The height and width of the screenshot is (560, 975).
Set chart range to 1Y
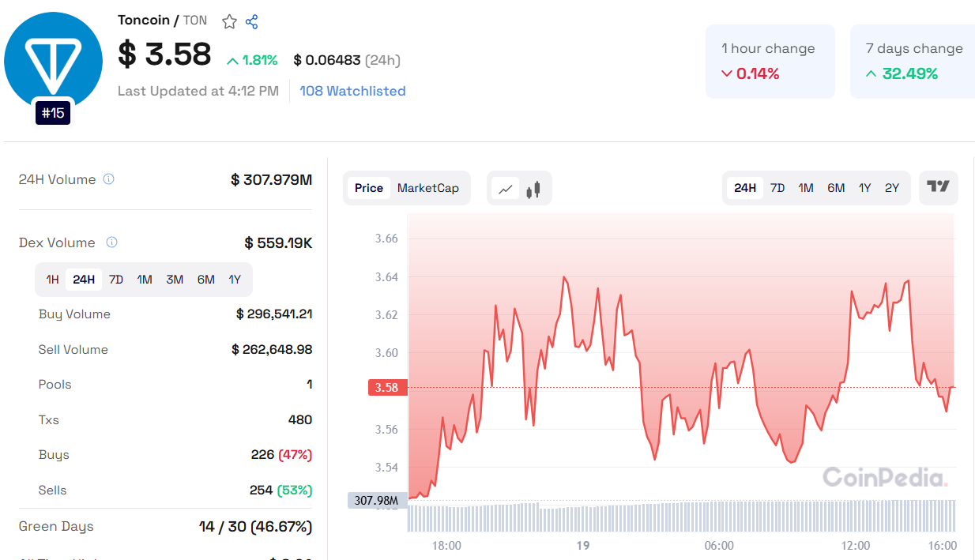[x=865, y=188]
